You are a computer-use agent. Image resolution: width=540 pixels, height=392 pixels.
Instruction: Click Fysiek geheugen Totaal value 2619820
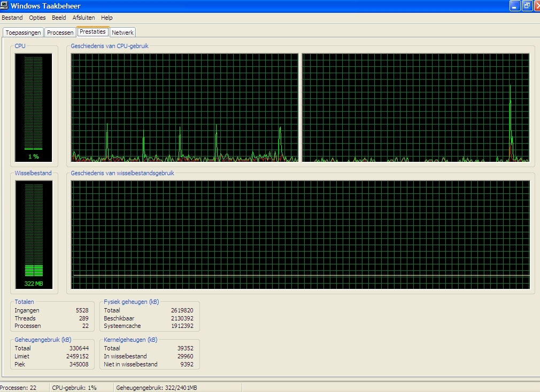coord(182,310)
